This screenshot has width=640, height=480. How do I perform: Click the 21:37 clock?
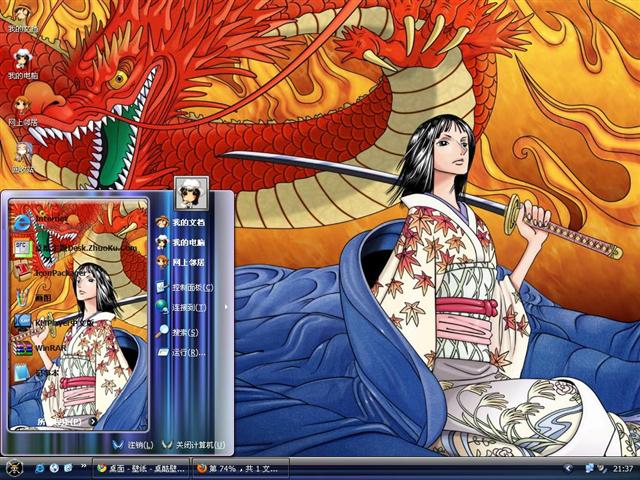pyautogui.click(x=623, y=469)
